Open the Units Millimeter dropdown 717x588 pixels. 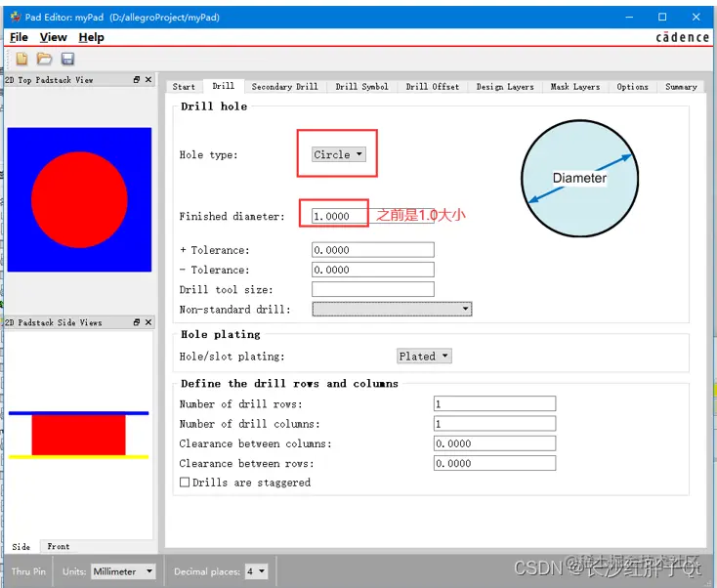pyautogui.click(x=123, y=571)
